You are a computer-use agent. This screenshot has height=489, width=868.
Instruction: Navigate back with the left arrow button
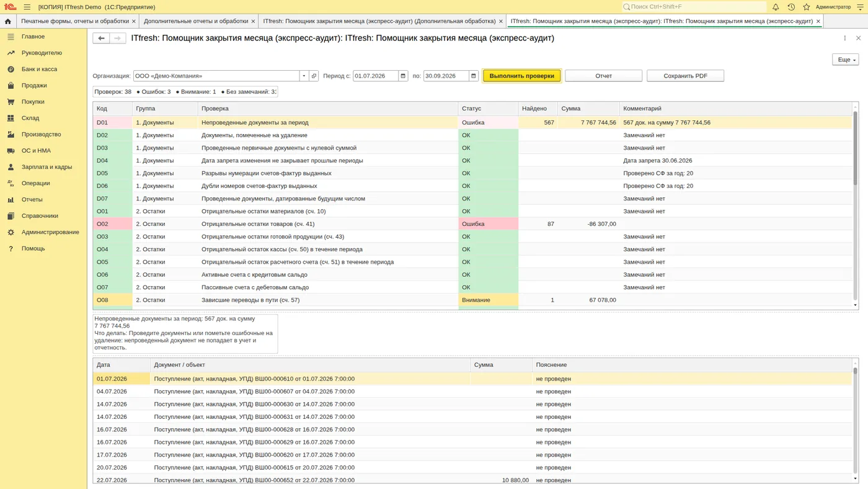tap(101, 38)
